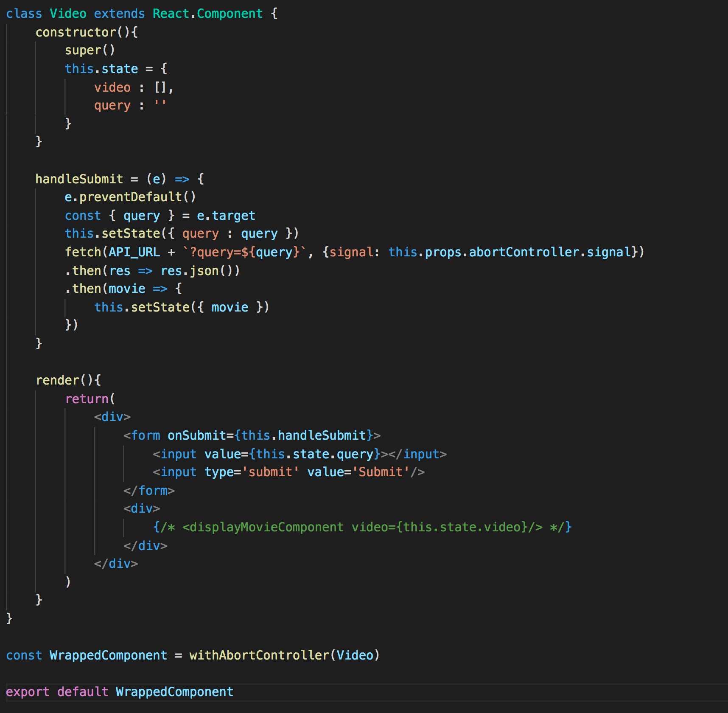Click 'e.target' on the const line
The height and width of the screenshot is (713, 728).
tap(226, 216)
